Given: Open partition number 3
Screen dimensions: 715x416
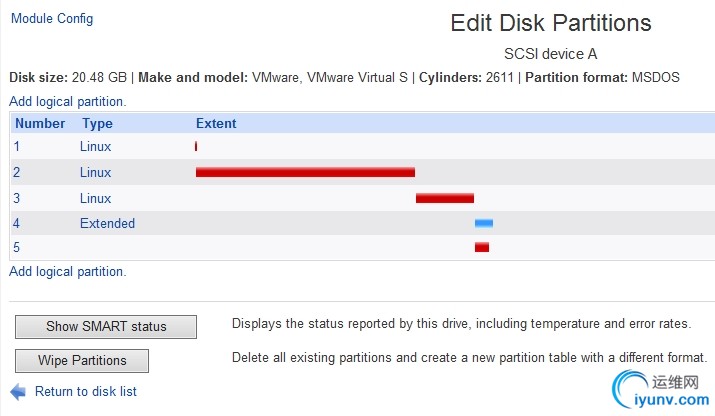Looking at the screenshot, I should pyautogui.click(x=17, y=198).
